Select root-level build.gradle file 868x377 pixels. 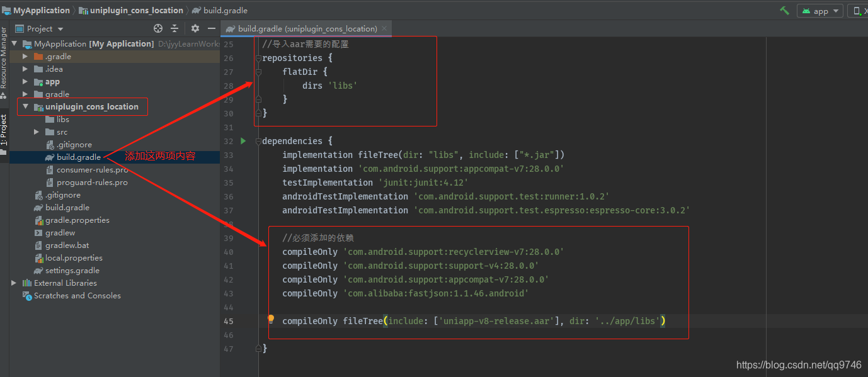point(61,207)
